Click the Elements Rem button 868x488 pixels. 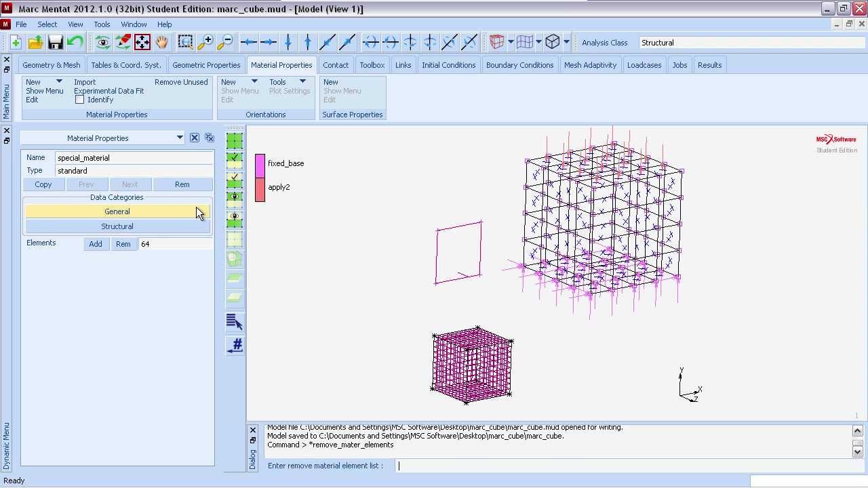click(x=123, y=244)
